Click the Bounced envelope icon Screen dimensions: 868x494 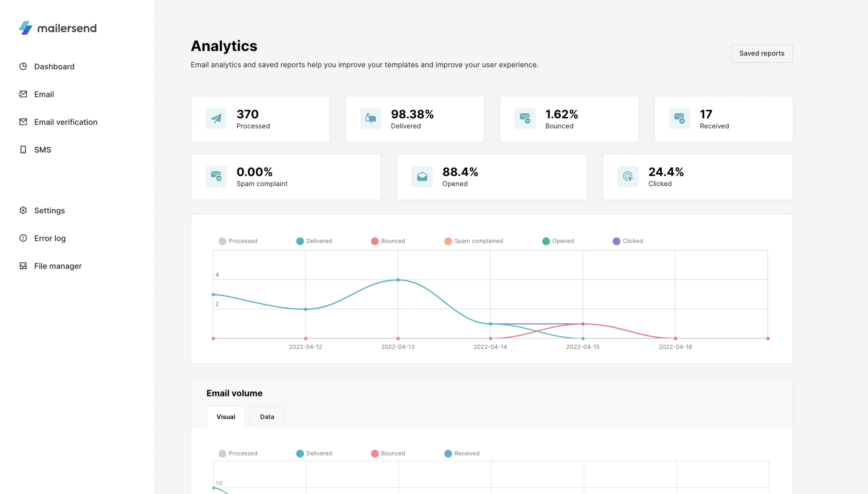[x=525, y=118]
